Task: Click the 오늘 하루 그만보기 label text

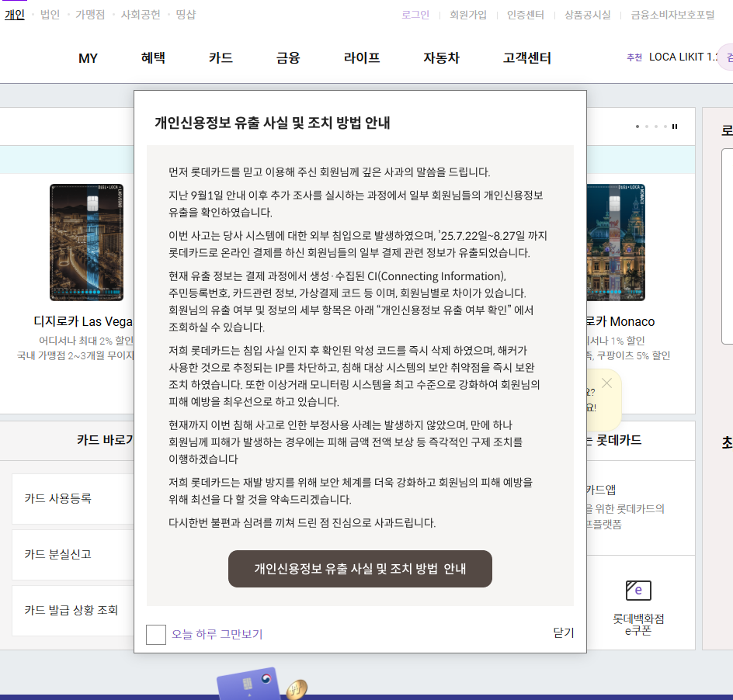Action: click(217, 634)
